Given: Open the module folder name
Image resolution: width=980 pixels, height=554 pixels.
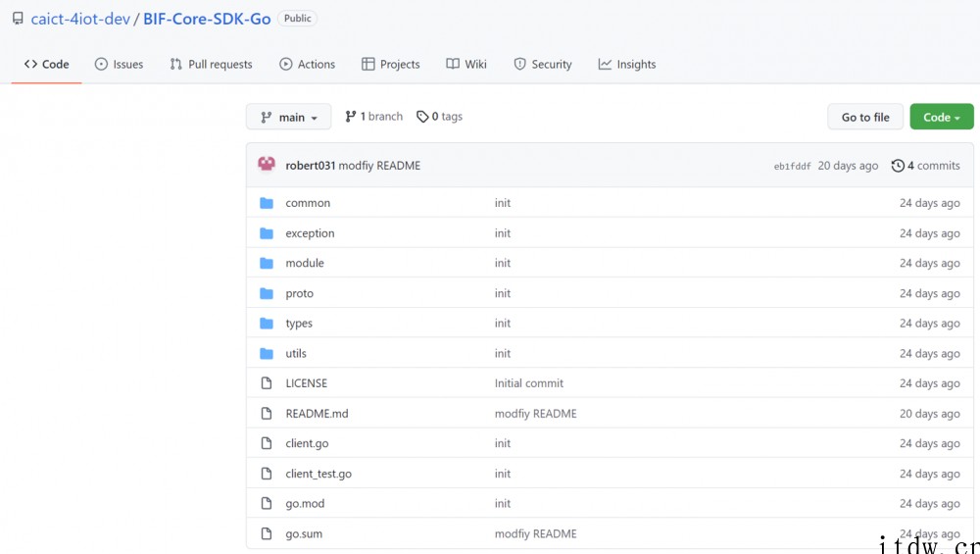Looking at the screenshot, I should 305,263.
